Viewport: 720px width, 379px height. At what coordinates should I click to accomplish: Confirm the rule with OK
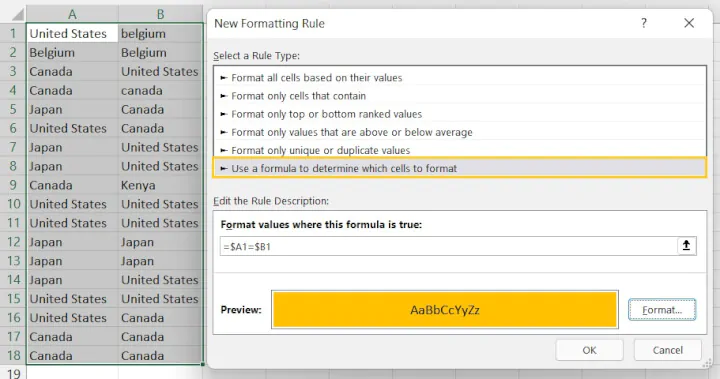[589, 351]
